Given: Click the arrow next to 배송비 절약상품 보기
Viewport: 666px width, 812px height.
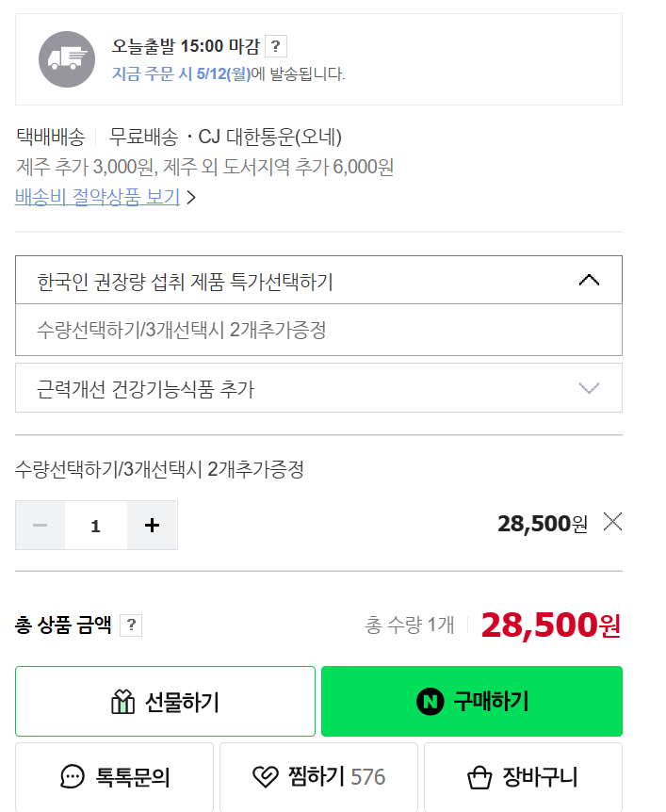Looking at the screenshot, I should [x=191, y=197].
